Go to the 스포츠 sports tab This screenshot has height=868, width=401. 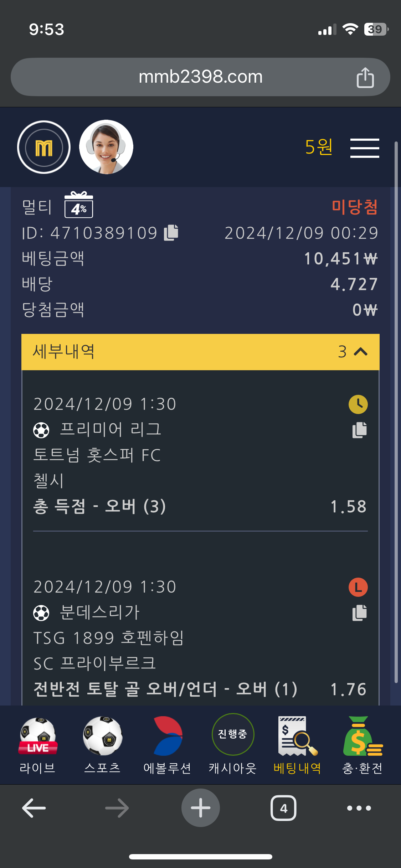tap(103, 745)
